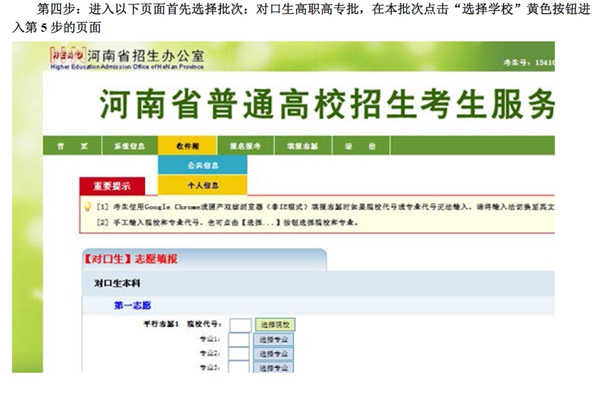The height and width of the screenshot is (402, 600).
Task: Focus the 专业3 code input box
Action: [239, 367]
